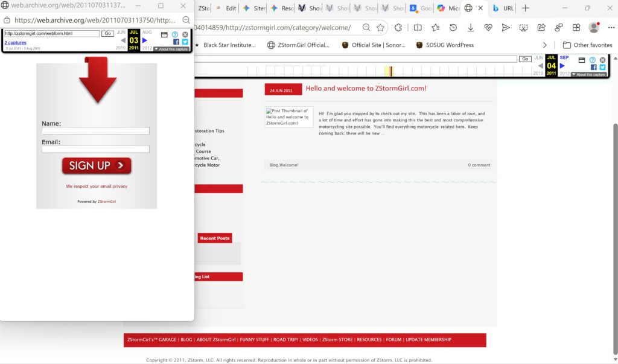Go to the next capture (blue arrow) in the popup

coord(145,40)
